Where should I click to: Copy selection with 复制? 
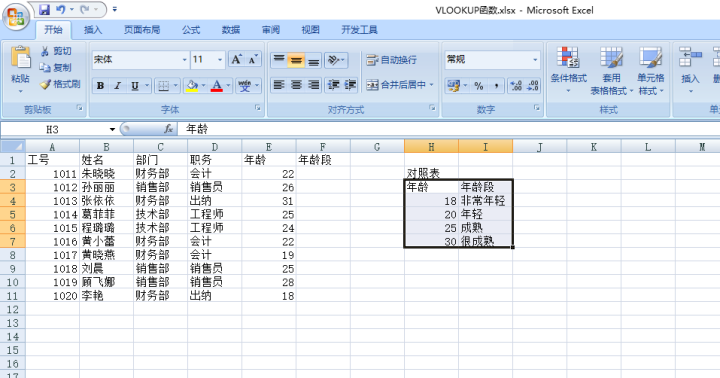56,68
